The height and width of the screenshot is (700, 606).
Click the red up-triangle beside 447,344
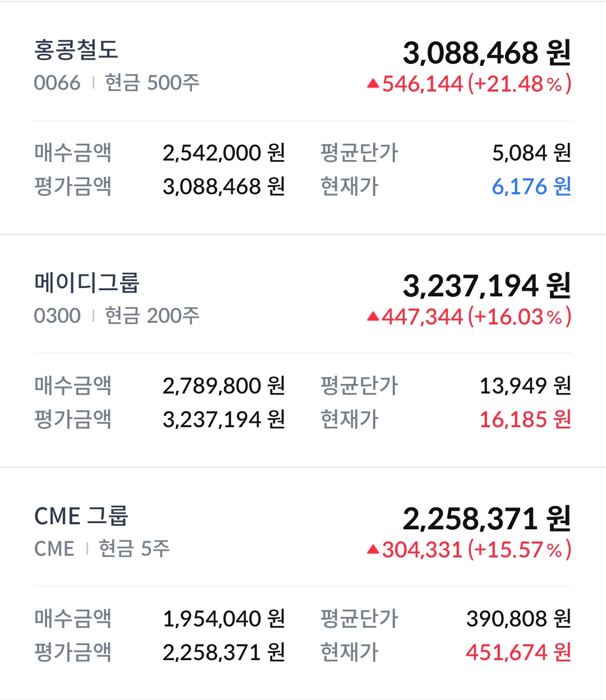point(373,317)
